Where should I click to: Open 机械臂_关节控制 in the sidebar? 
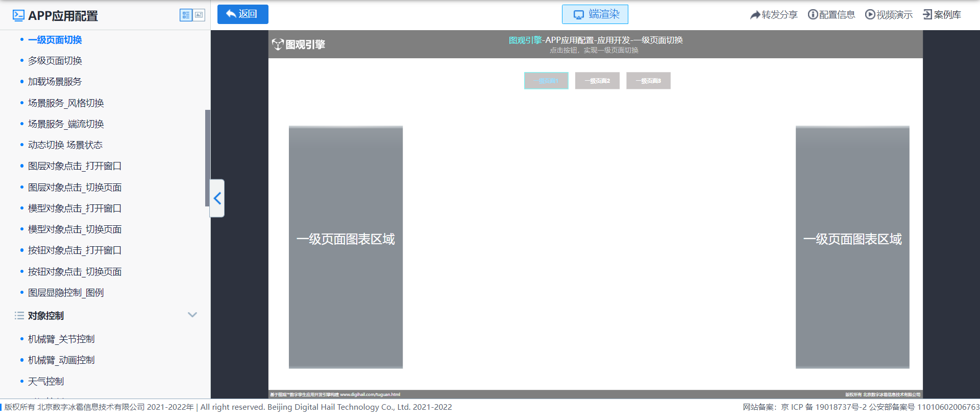coord(61,339)
